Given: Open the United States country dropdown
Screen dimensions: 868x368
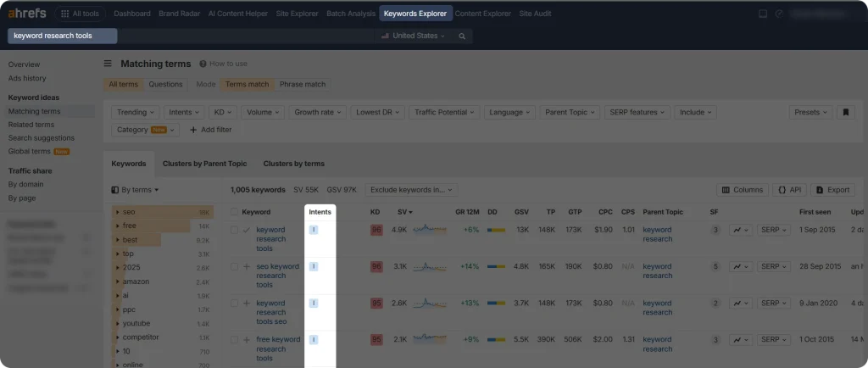Looking at the screenshot, I should (413, 36).
